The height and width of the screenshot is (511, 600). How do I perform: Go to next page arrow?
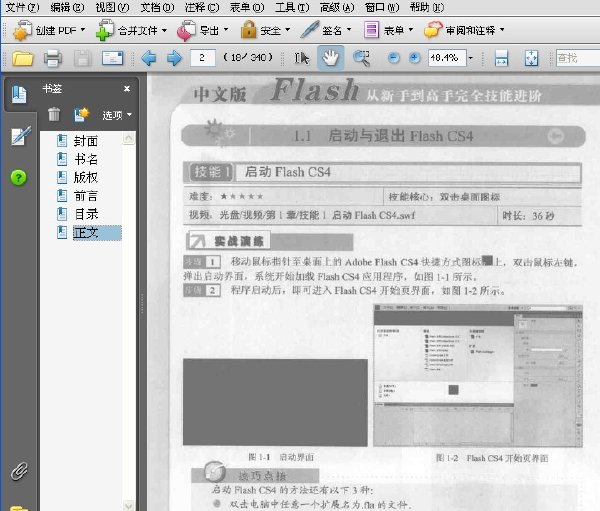click(174, 58)
